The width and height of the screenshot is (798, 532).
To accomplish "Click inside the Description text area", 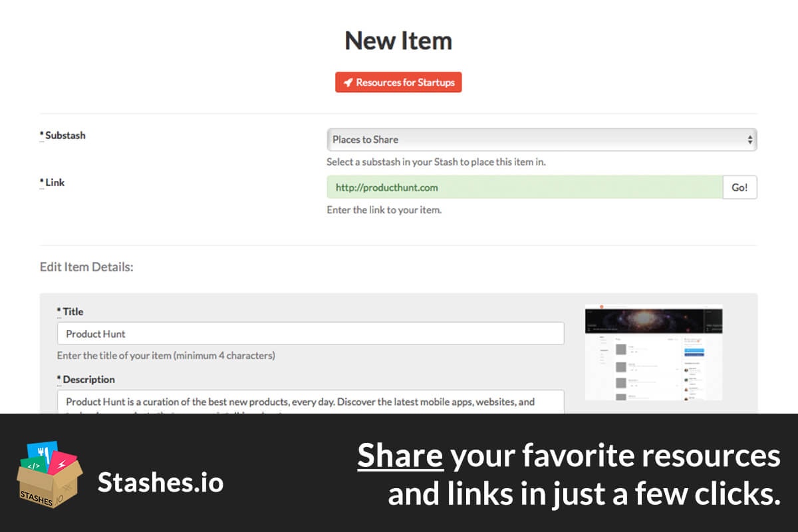I will [x=311, y=402].
